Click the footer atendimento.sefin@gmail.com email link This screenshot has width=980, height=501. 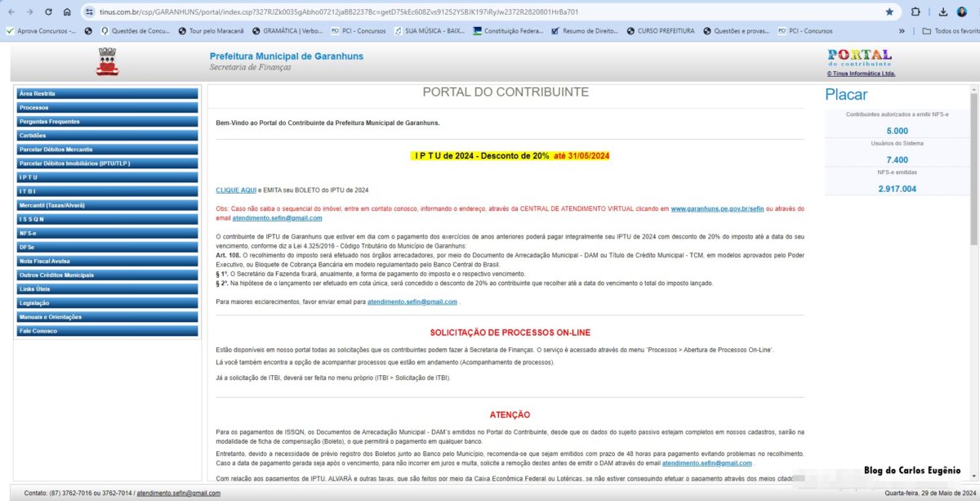click(x=178, y=493)
